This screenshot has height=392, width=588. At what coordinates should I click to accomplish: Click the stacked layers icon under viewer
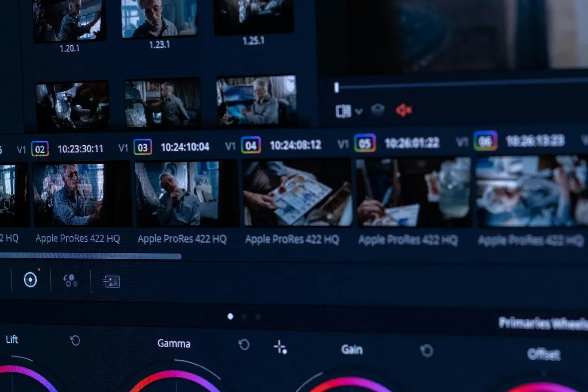click(x=377, y=110)
